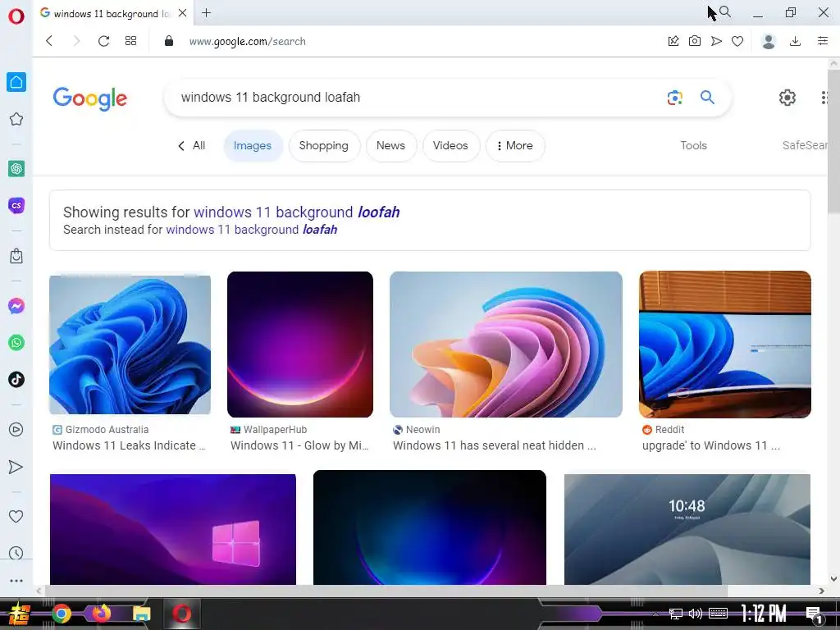Open Neowin pink bloom thumbnail

point(506,345)
